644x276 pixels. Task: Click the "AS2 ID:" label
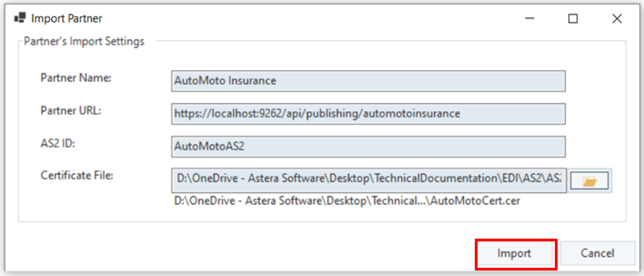click(x=57, y=143)
